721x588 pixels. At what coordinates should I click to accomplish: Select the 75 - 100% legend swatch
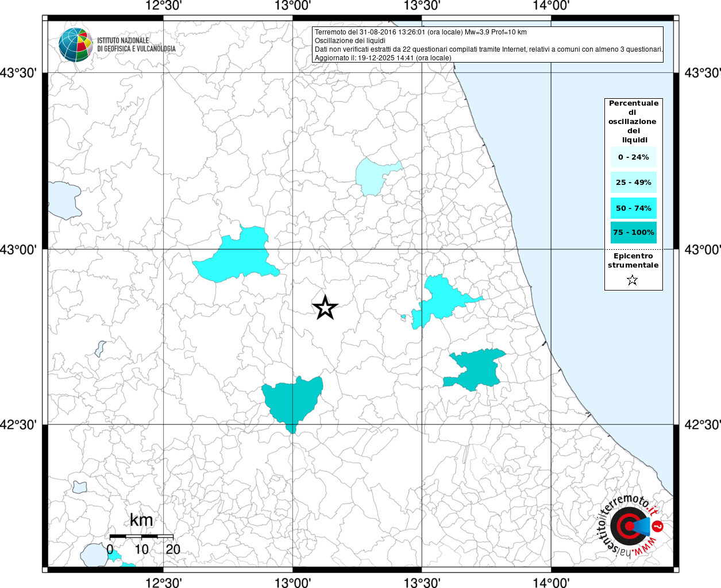(633, 233)
